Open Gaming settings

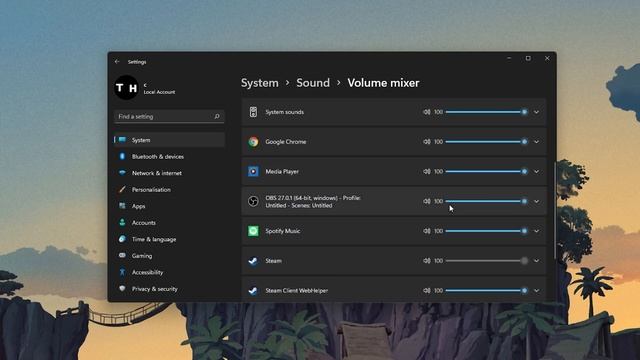(169, 256)
